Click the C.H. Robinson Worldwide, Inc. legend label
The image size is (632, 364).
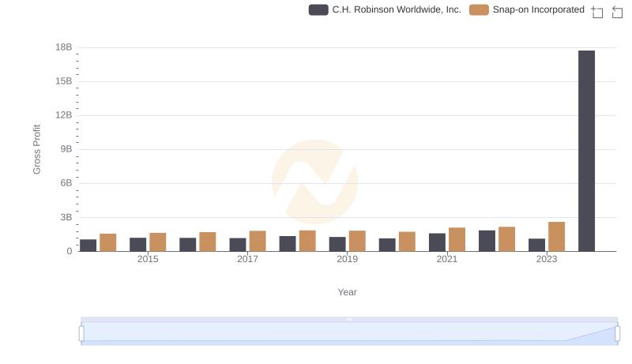coord(397,9)
